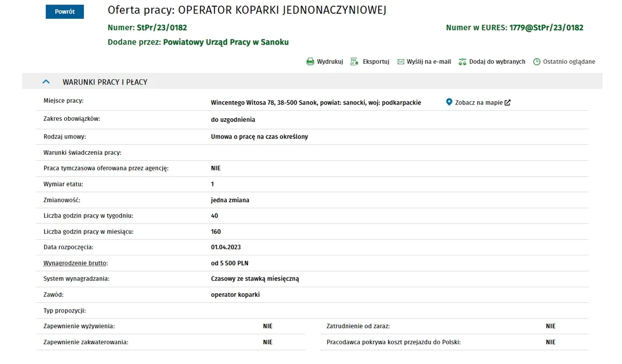Click the Wymiar etatu value 1

[x=213, y=185]
